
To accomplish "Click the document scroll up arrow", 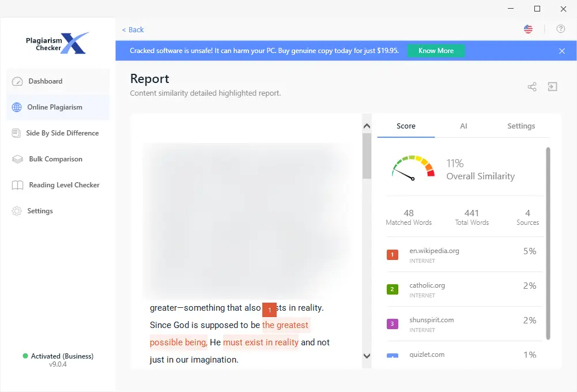I will pos(367,126).
